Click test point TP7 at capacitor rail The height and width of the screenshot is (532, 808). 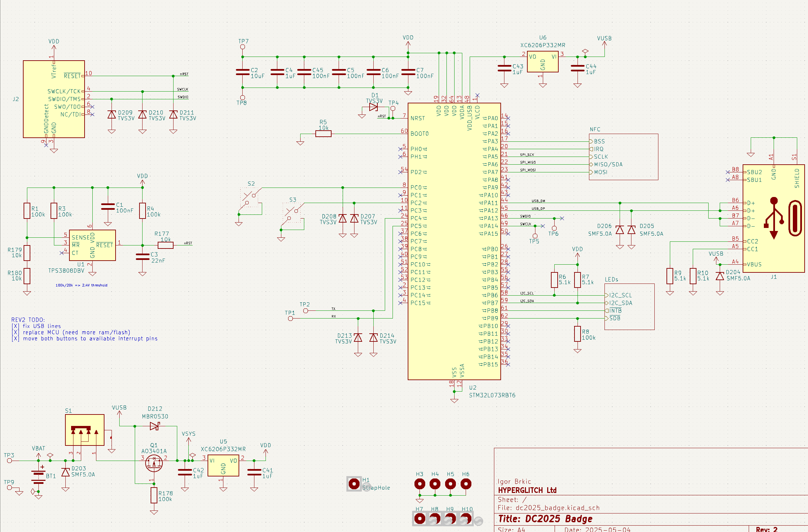(x=242, y=47)
